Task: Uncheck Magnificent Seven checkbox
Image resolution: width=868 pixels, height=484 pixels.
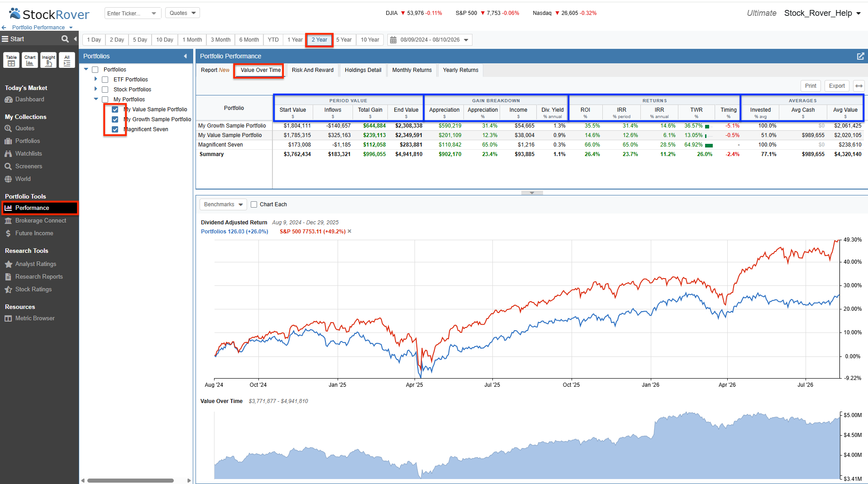Action: 115,129
